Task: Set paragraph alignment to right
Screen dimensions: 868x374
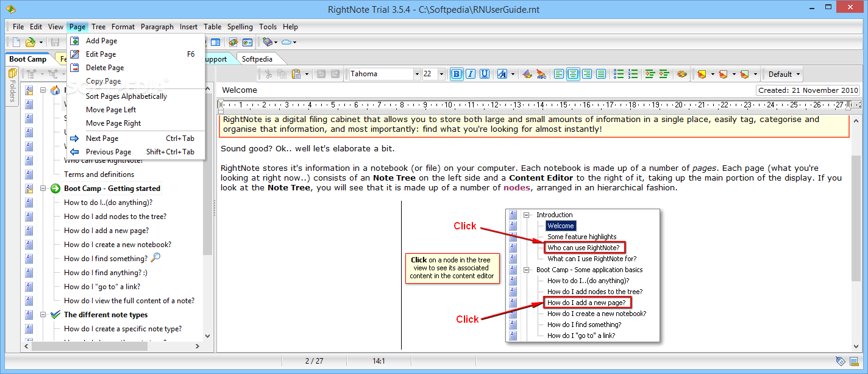Action: tap(587, 74)
